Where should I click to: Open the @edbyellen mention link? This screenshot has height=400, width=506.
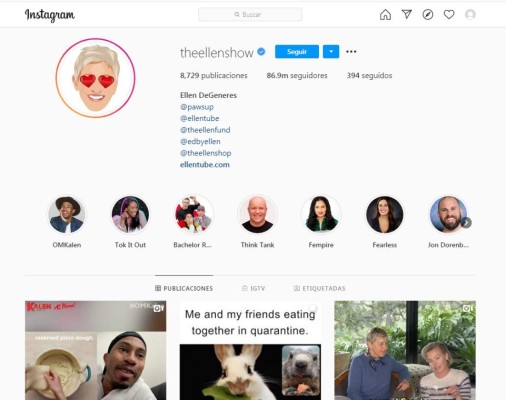(200, 141)
